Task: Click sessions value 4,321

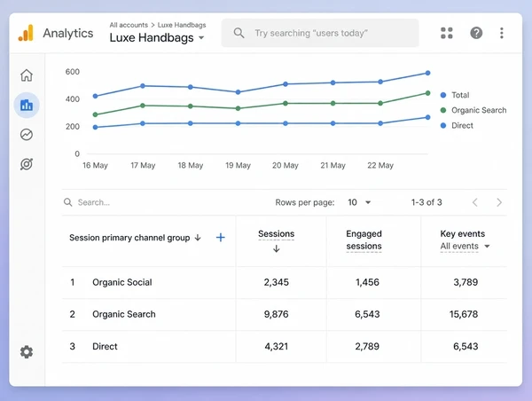Action: (x=276, y=346)
